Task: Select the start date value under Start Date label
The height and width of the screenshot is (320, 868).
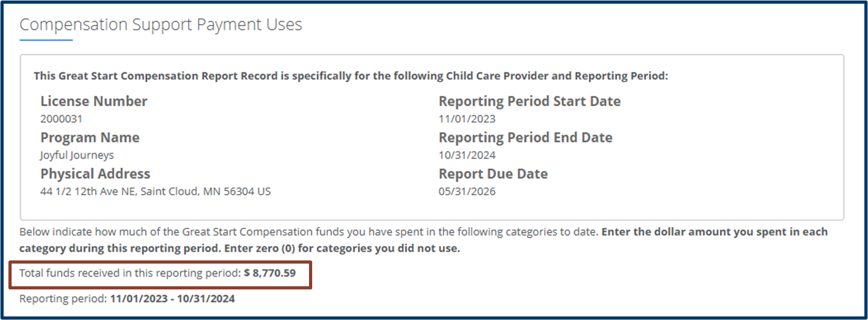Action: coord(467,119)
